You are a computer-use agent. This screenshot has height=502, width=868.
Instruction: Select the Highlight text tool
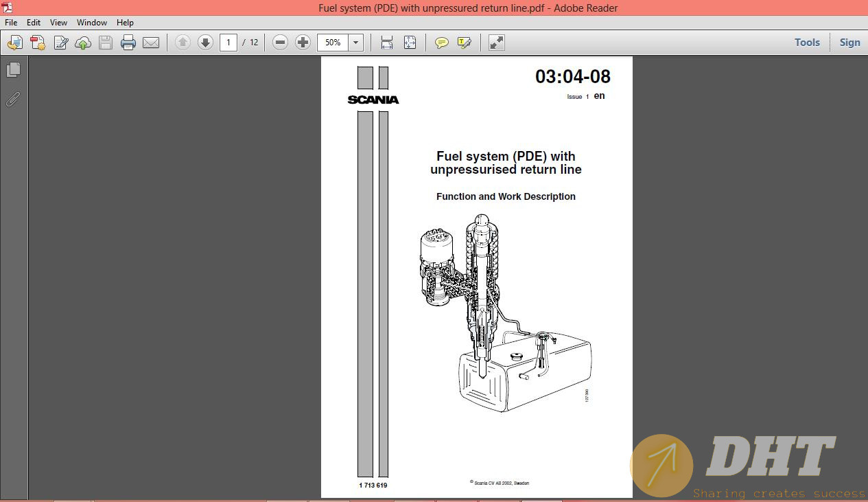point(465,43)
